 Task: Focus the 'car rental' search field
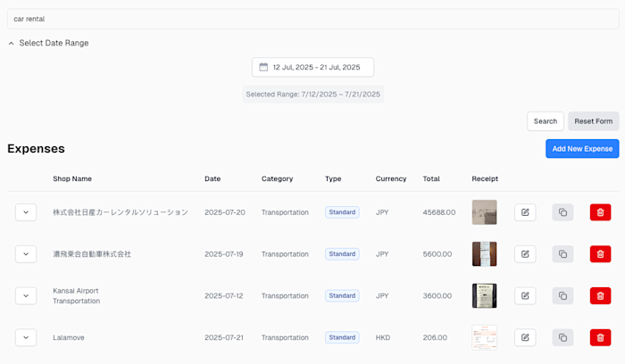[x=312, y=19]
